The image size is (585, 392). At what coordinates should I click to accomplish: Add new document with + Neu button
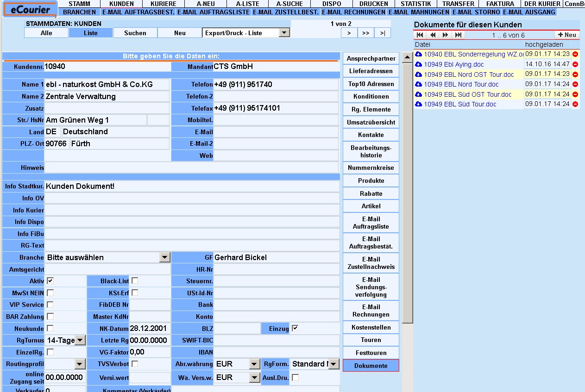(x=567, y=35)
